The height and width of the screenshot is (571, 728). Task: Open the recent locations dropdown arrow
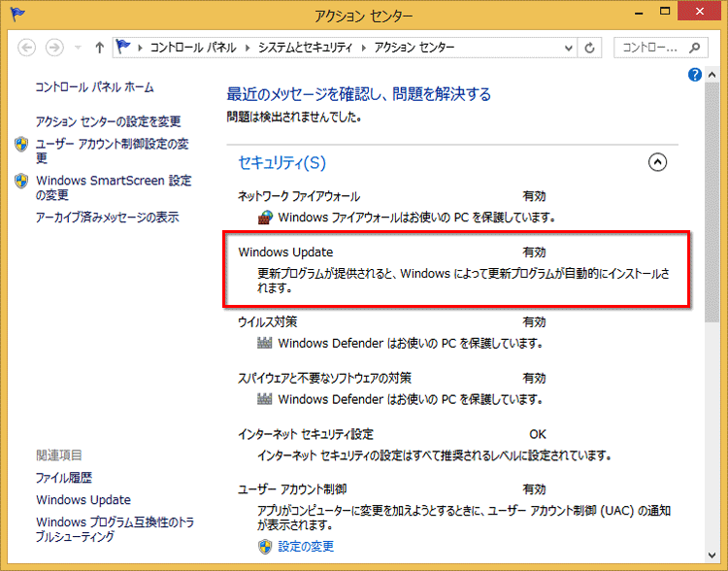tap(78, 48)
